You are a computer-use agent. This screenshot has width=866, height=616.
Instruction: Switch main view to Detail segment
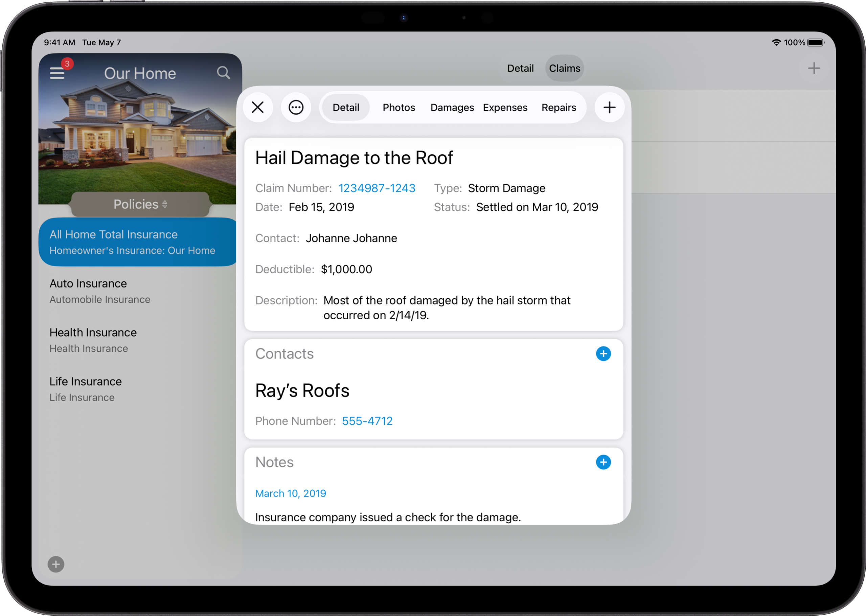pos(520,69)
